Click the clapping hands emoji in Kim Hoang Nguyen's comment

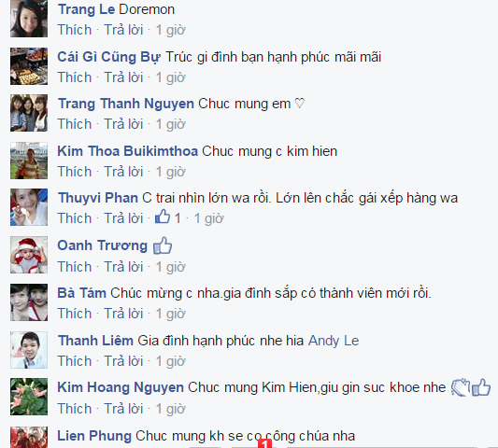click(461, 387)
